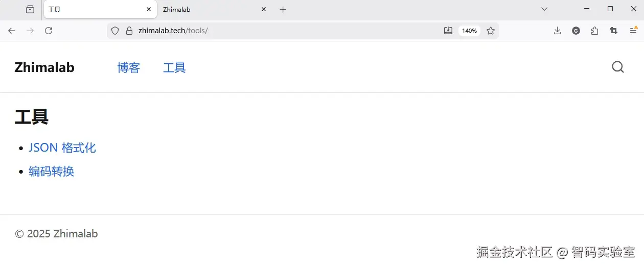Click the site search magnifier icon
Viewport: 644px width, 268px height.
pyautogui.click(x=617, y=67)
